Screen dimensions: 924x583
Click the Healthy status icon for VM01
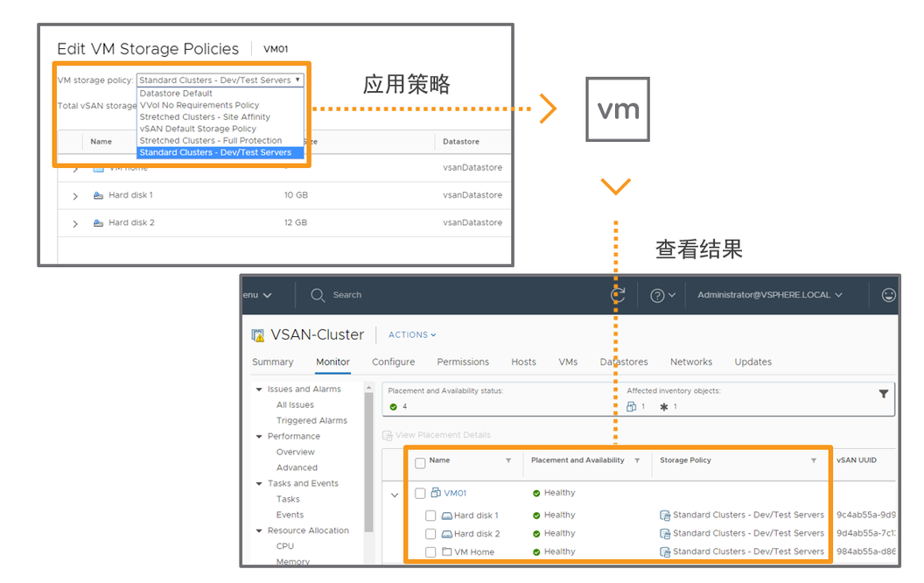[x=536, y=494]
